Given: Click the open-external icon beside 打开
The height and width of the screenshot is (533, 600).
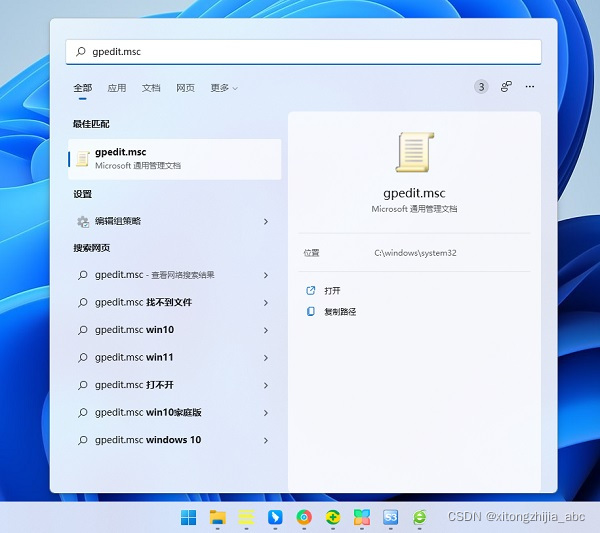Looking at the screenshot, I should [x=311, y=291].
